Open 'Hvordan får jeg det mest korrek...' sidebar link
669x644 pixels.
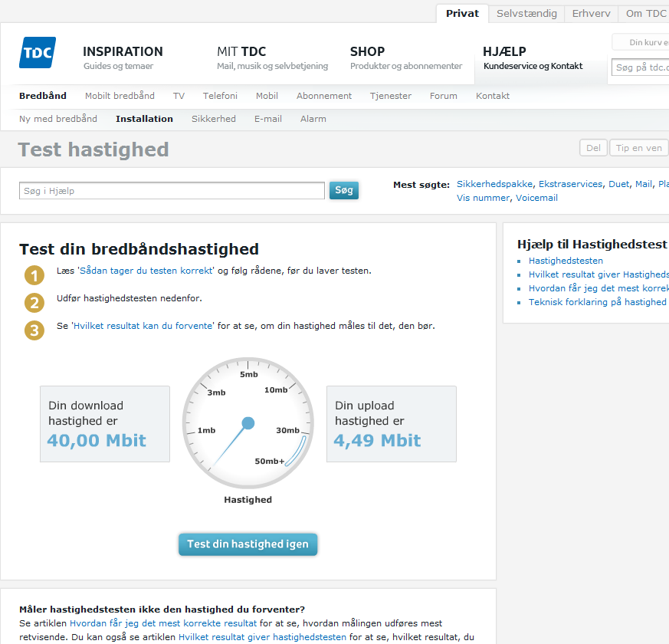598,288
